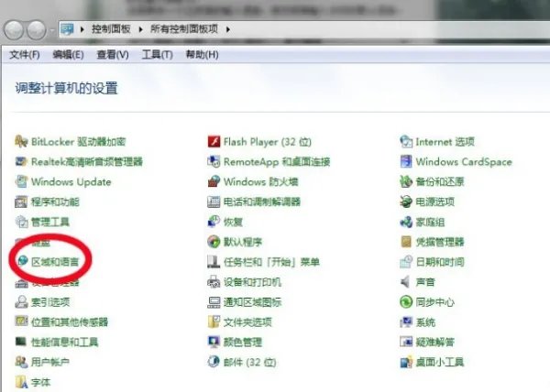Click the 设备和打印机 text link
The width and height of the screenshot is (550, 392).
pyautogui.click(x=253, y=282)
